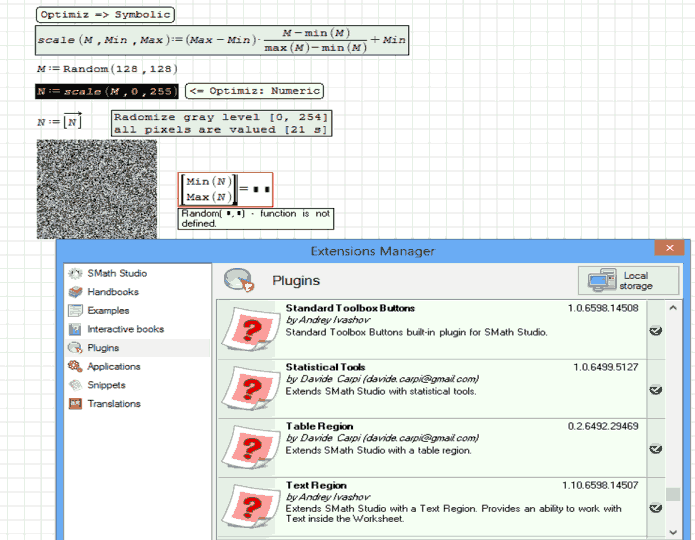Select the Plugins sidebar entry

pos(102,348)
